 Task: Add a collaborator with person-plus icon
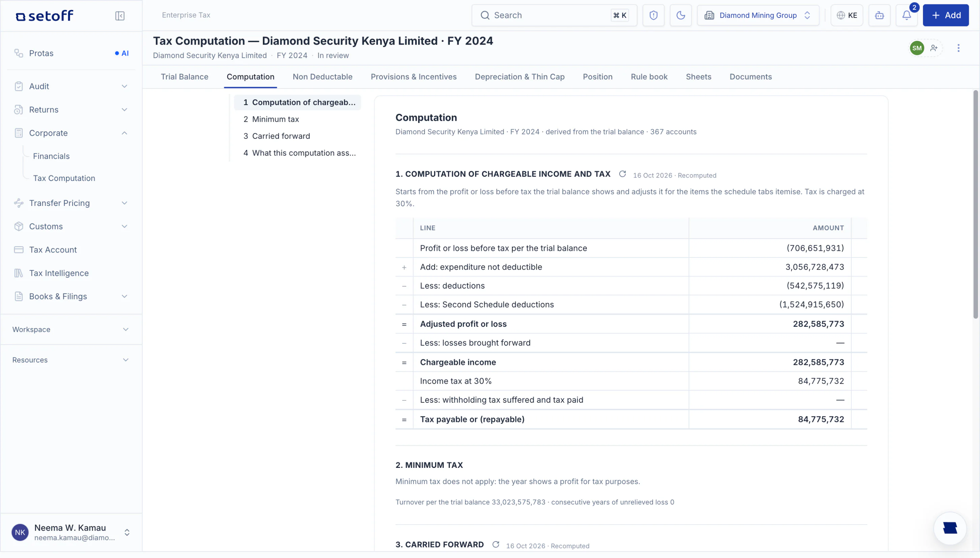[x=934, y=48]
